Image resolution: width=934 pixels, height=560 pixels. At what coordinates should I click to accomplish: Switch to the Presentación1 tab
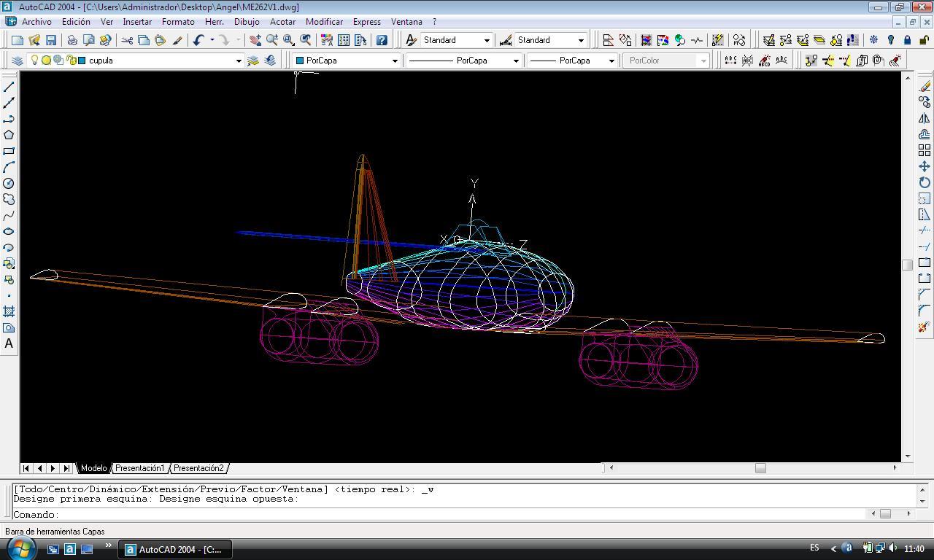(x=139, y=468)
